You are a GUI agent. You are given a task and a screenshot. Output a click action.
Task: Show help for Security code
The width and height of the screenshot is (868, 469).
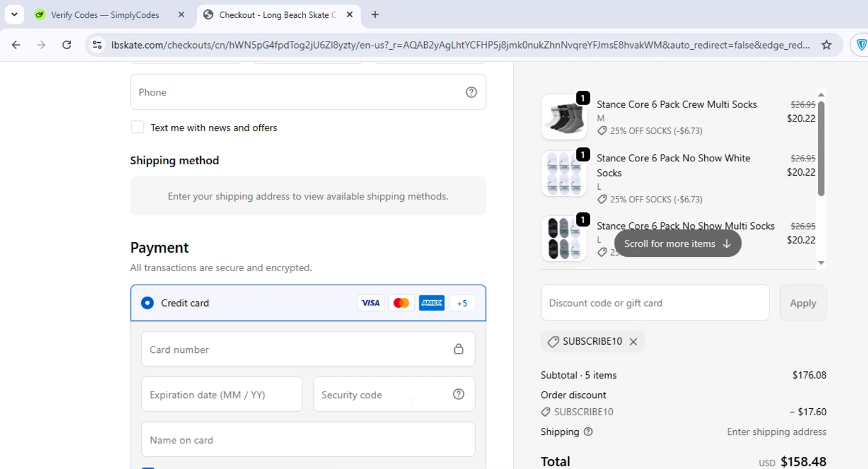tap(458, 394)
